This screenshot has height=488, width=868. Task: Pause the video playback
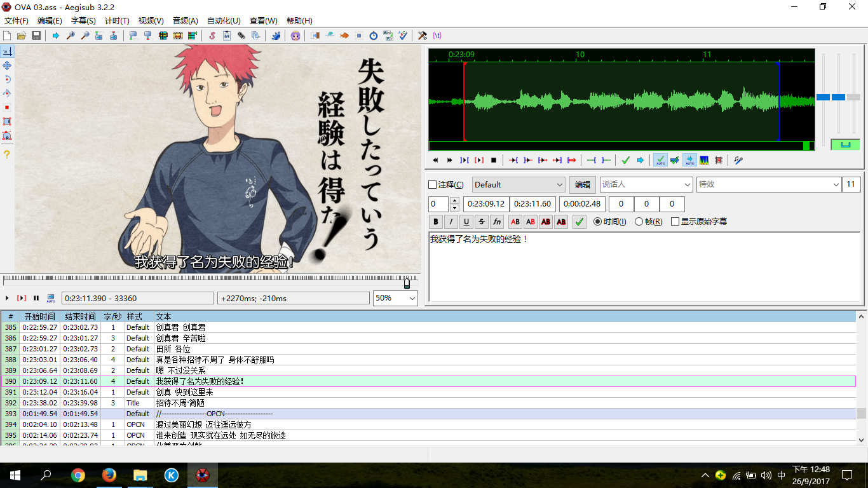click(36, 298)
